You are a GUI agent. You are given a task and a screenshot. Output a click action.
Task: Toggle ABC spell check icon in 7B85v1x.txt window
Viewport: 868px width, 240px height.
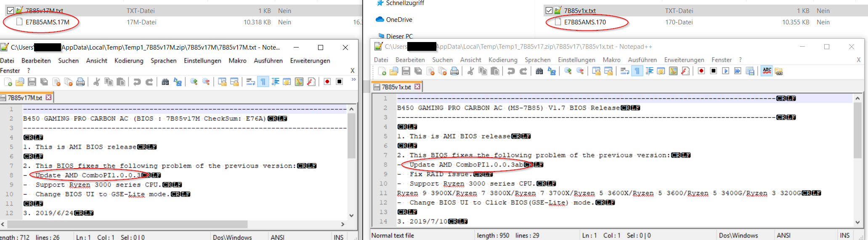767,71
